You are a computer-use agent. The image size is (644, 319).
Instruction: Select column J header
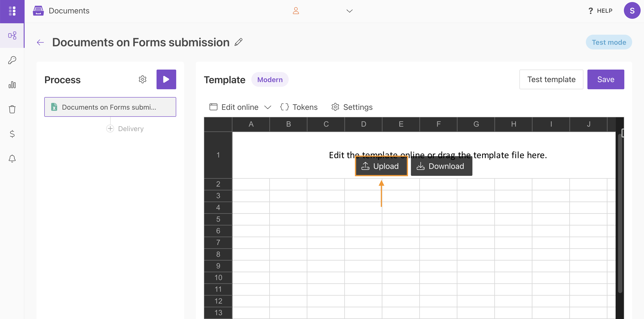pyautogui.click(x=589, y=124)
